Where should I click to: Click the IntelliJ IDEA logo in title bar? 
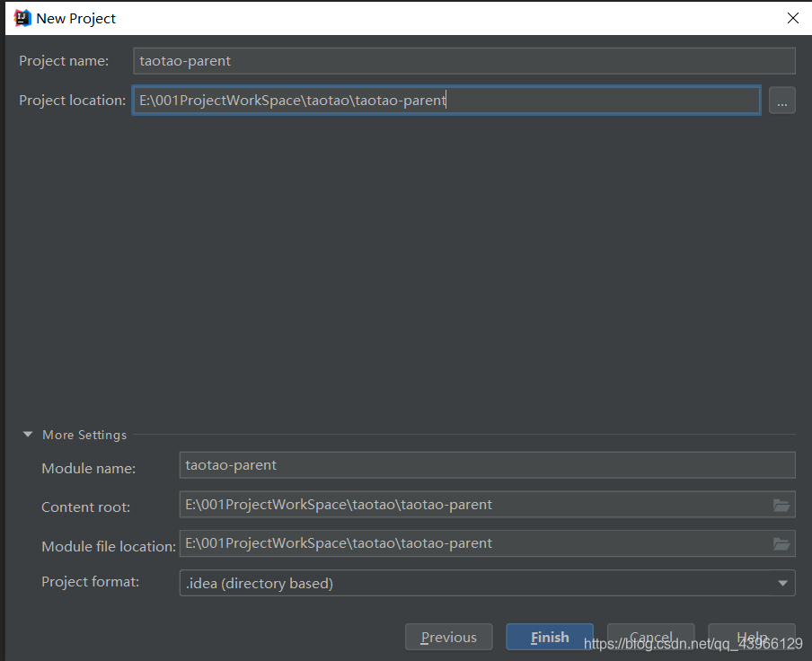click(22, 18)
